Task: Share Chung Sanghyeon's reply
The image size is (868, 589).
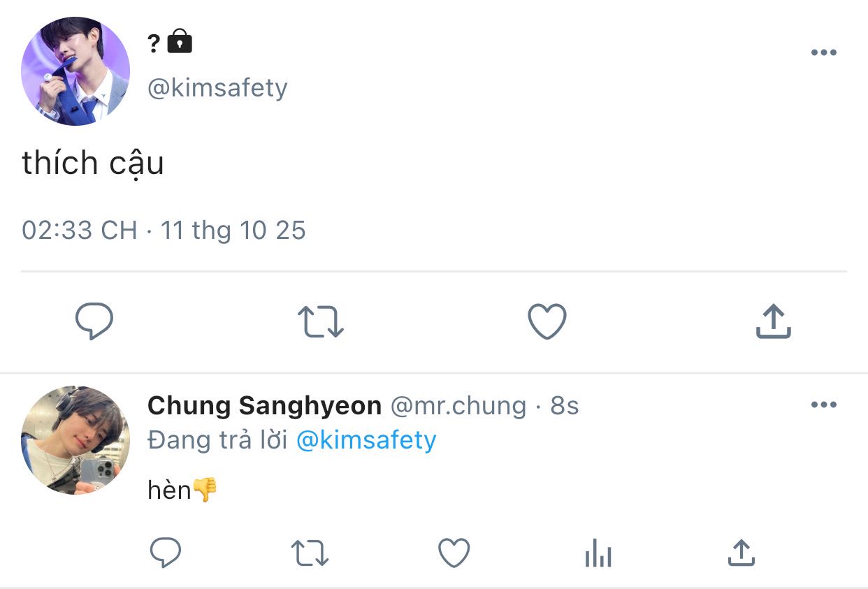Action: pyautogui.click(x=741, y=553)
